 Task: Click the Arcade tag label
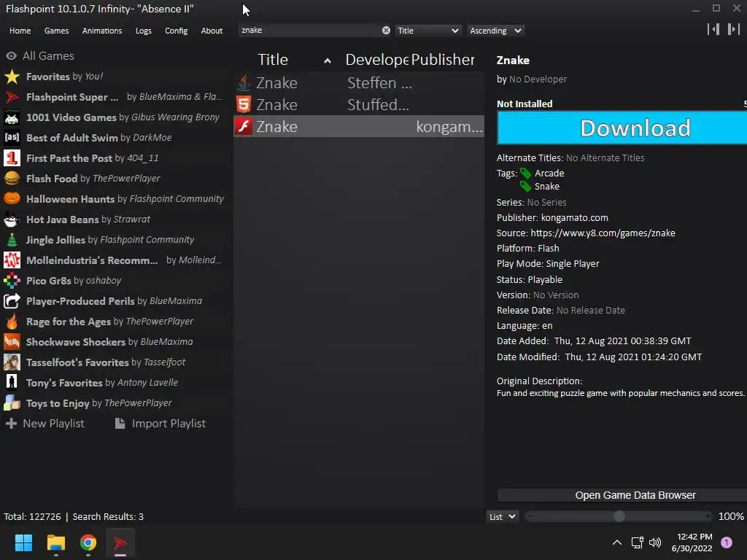pos(549,174)
